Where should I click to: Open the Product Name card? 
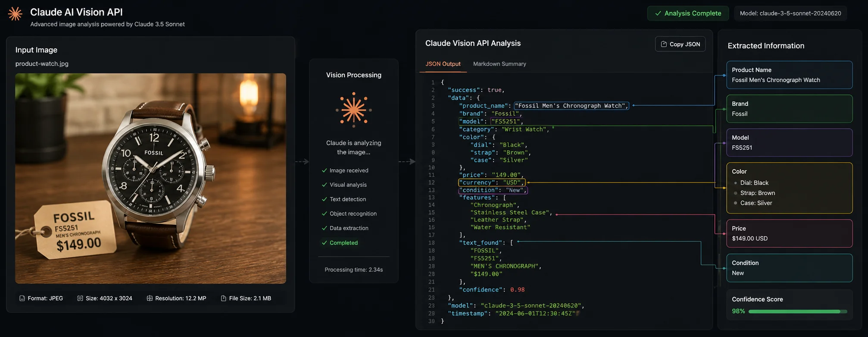pos(789,75)
